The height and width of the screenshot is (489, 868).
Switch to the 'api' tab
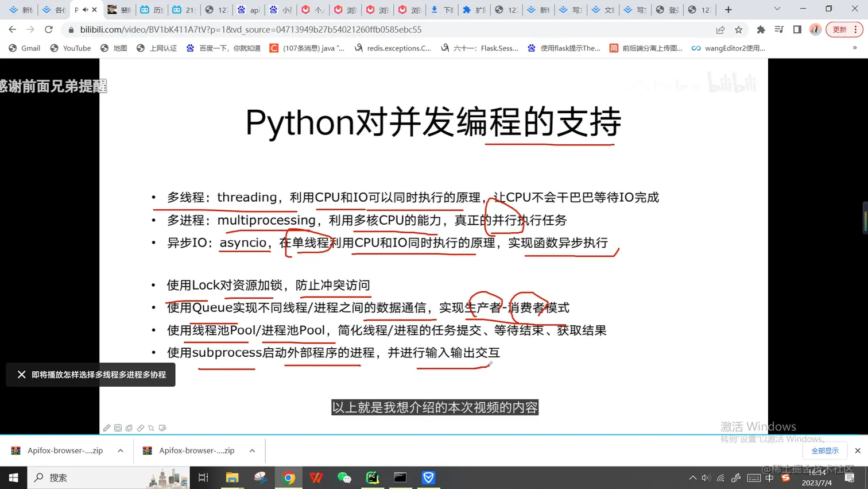249,10
